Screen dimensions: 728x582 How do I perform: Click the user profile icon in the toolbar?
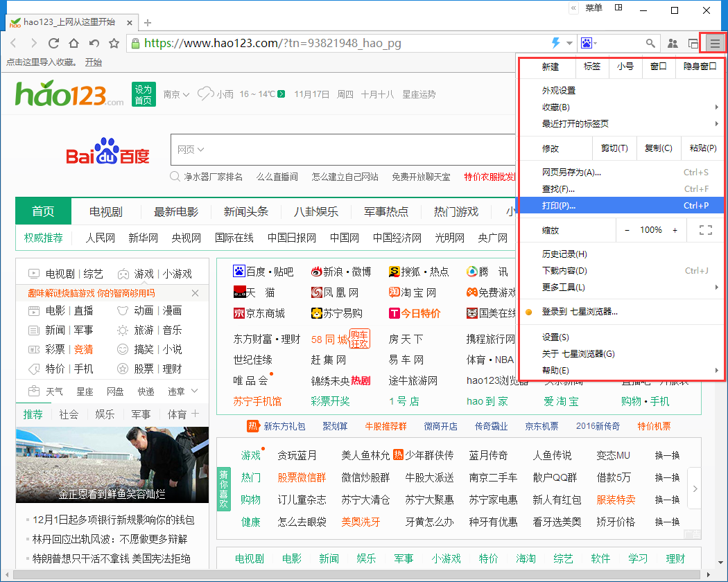tap(672, 42)
